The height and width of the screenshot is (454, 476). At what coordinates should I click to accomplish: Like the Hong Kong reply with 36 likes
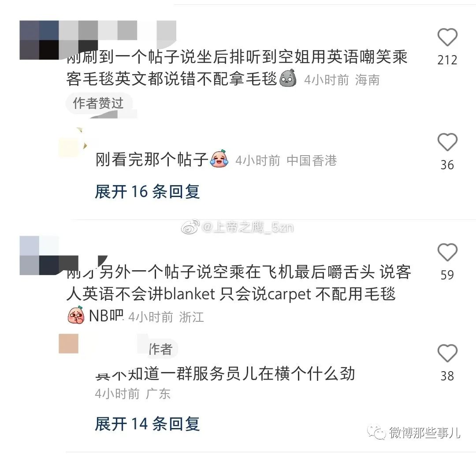click(x=447, y=142)
